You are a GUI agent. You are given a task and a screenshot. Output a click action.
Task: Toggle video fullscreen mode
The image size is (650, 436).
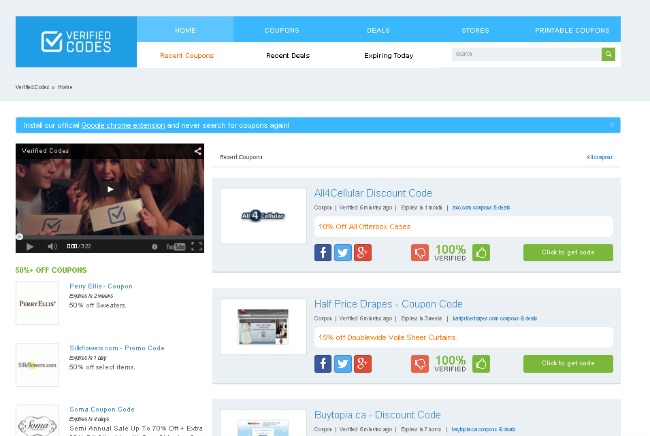tap(196, 247)
